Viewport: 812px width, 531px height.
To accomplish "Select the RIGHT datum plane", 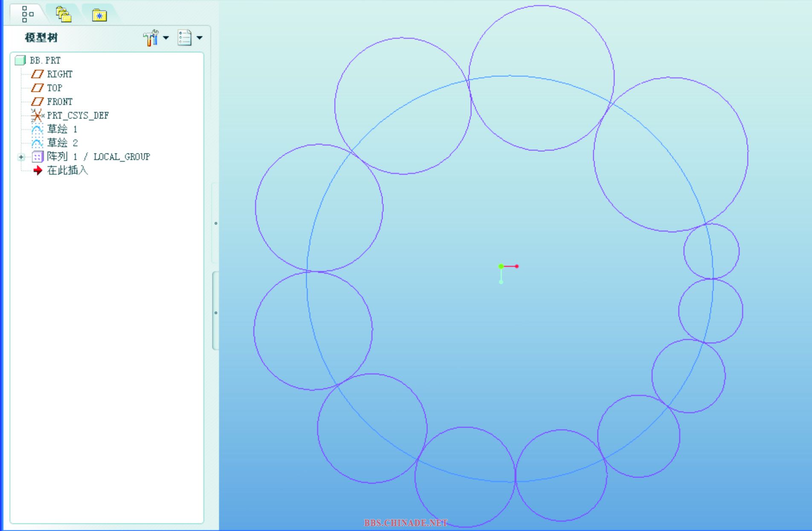I will point(60,74).
